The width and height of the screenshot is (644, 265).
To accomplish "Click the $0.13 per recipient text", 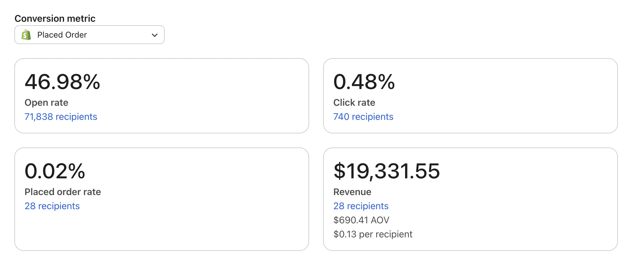I will pyautogui.click(x=373, y=234).
